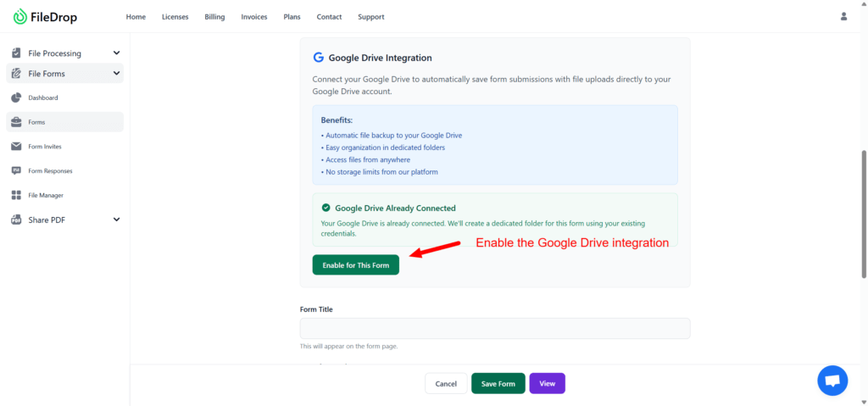This screenshot has height=406, width=868.
Task: Open the Licenses menu item
Action: (x=175, y=17)
